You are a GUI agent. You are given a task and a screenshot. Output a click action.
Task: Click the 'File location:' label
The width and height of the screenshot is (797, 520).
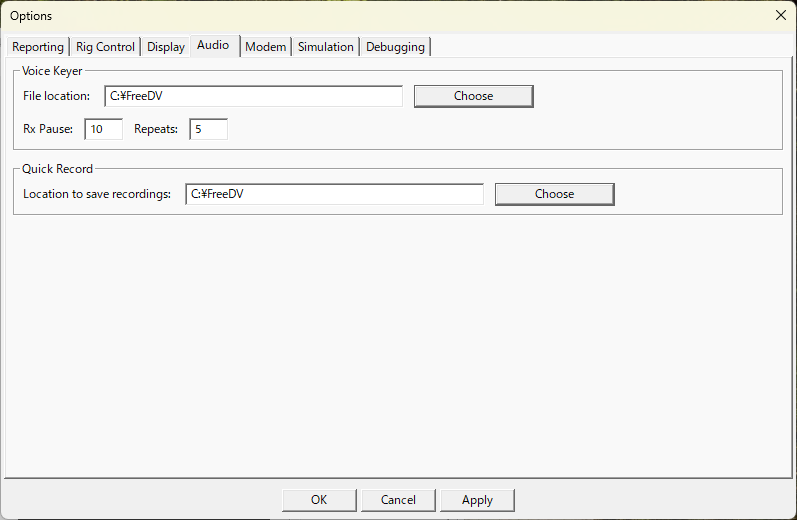point(56,96)
